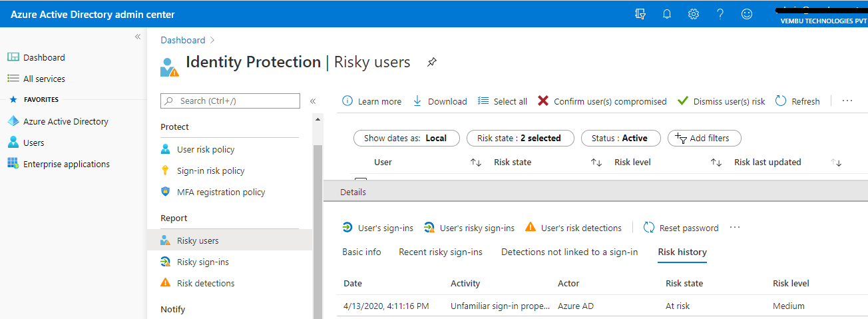Open the Show dates as Local filter
Image resolution: width=868 pixels, height=319 pixels.
pos(406,139)
